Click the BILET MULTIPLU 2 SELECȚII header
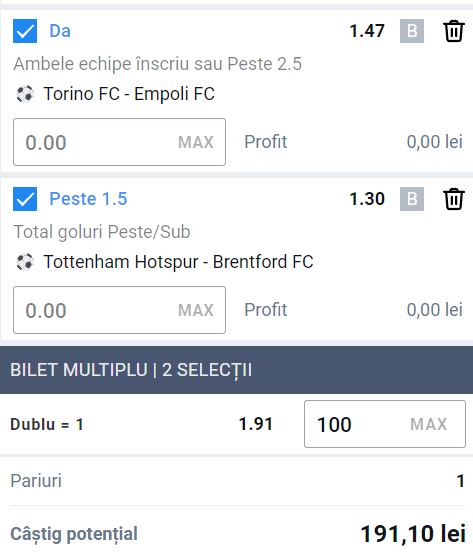The image size is (473, 554). tap(236, 370)
